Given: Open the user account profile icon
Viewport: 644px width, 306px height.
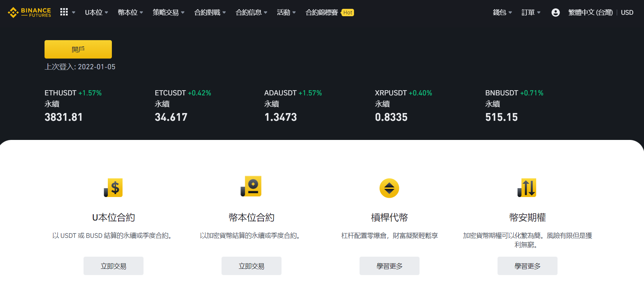Looking at the screenshot, I should (556, 13).
